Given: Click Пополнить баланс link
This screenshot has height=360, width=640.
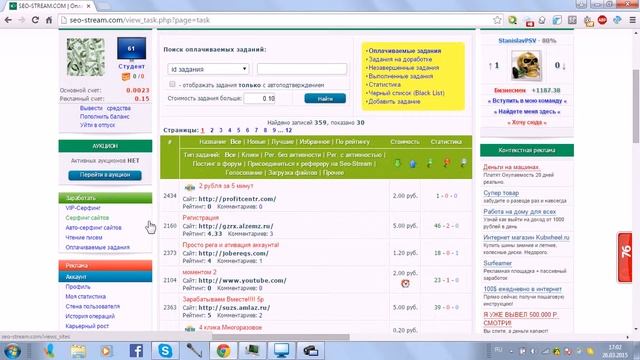Looking at the screenshot, I should point(104,116).
